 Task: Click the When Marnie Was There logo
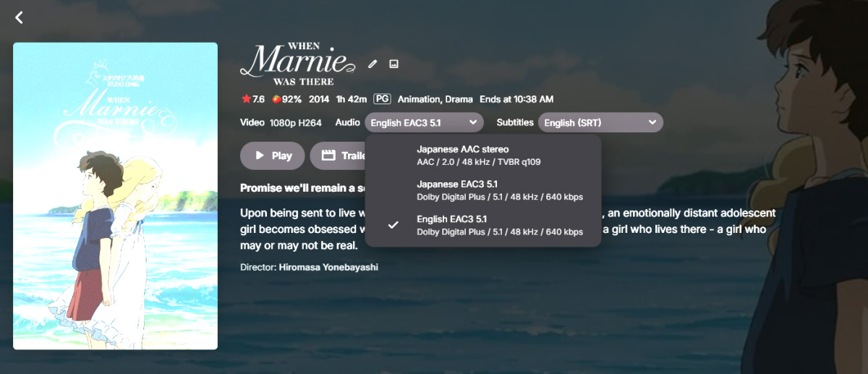298,64
